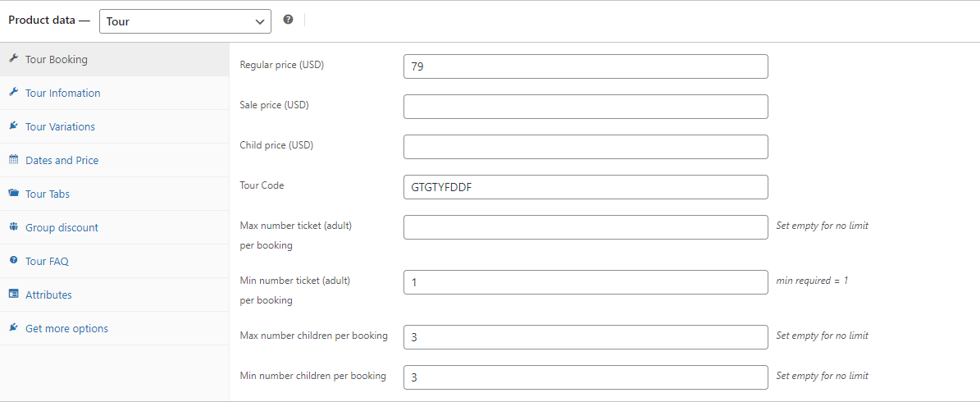Click the calendar icon beside Dates and Price
Screen dimensions: 980x402
tap(13, 160)
